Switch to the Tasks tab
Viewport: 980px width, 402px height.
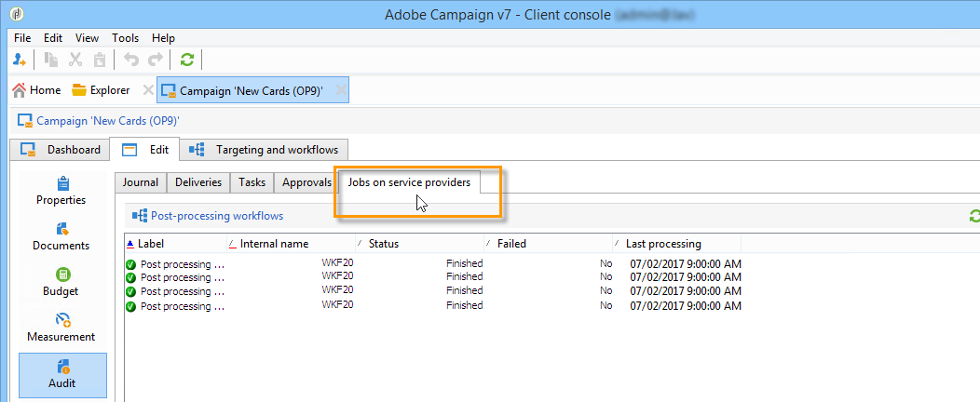252,182
